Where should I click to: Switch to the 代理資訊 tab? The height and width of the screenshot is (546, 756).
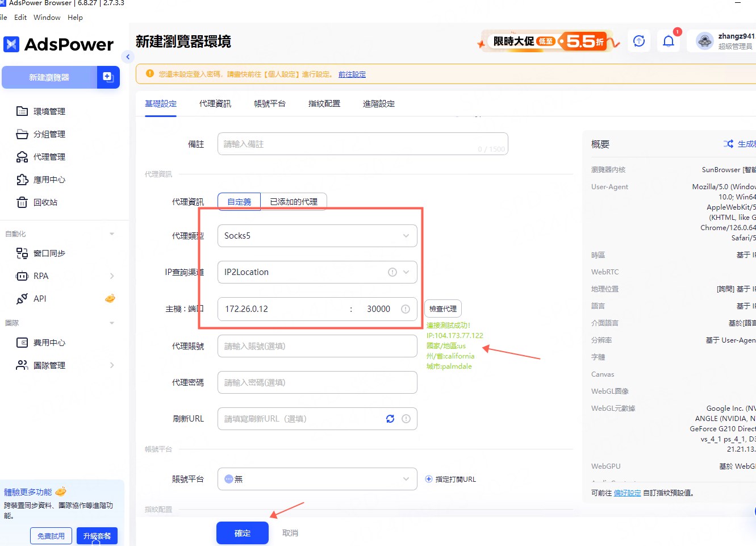tap(215, 103)
